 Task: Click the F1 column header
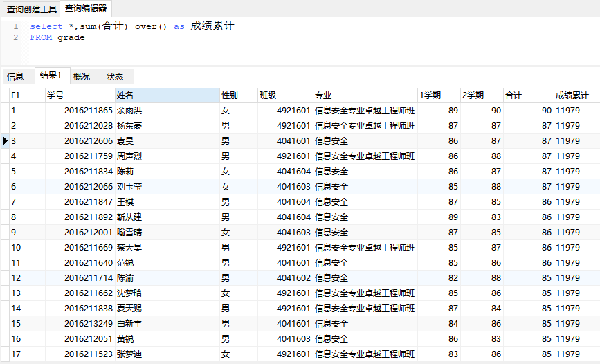coord(27,95)
